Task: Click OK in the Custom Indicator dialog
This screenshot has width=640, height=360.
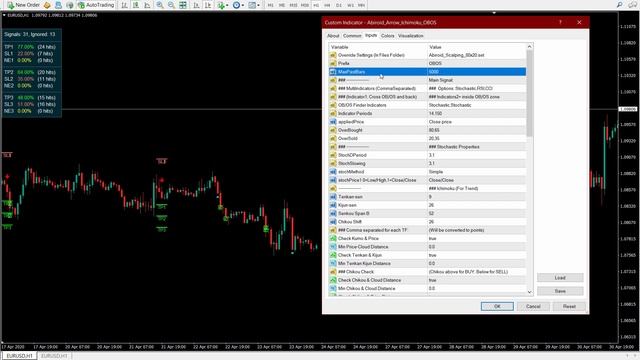Action: coord(497,307)
